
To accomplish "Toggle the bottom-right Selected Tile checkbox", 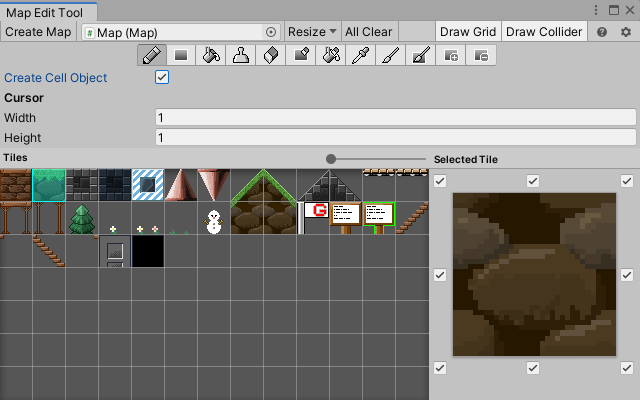I will click(627, 368).
